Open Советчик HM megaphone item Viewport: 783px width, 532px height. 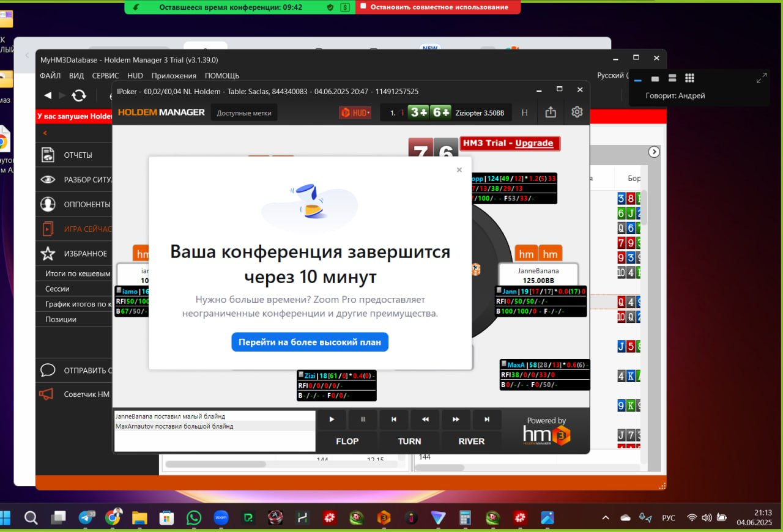point(74,394)
